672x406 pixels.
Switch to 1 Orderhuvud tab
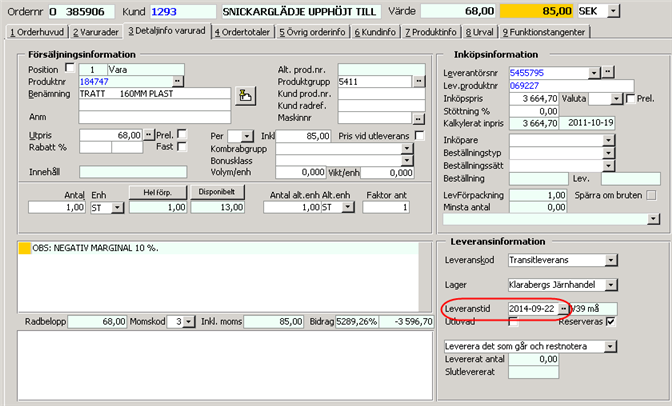pyautogui.click(x=37, y=32)
